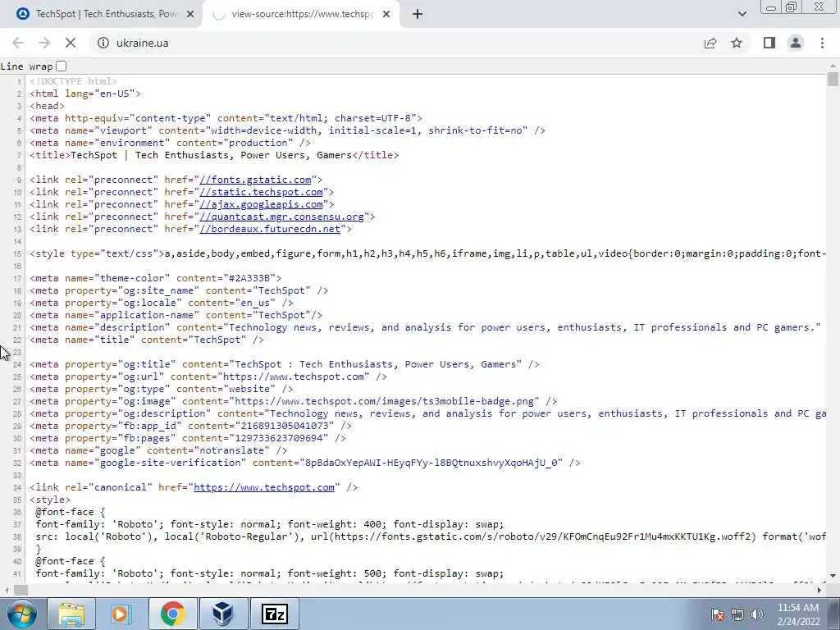Click the viewport meta line
Image resolution: width=840 pixels, height=630 pixels.
(x=288, y=130)
